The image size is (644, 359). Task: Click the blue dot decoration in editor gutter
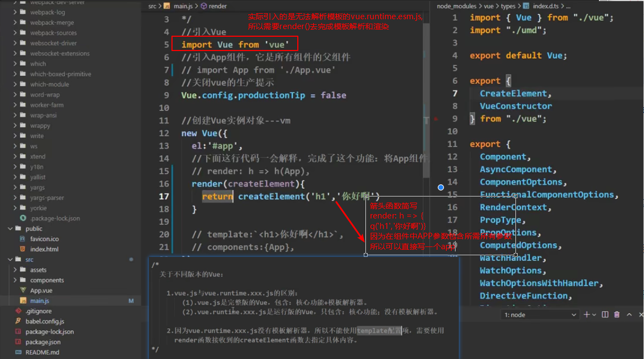441,187
